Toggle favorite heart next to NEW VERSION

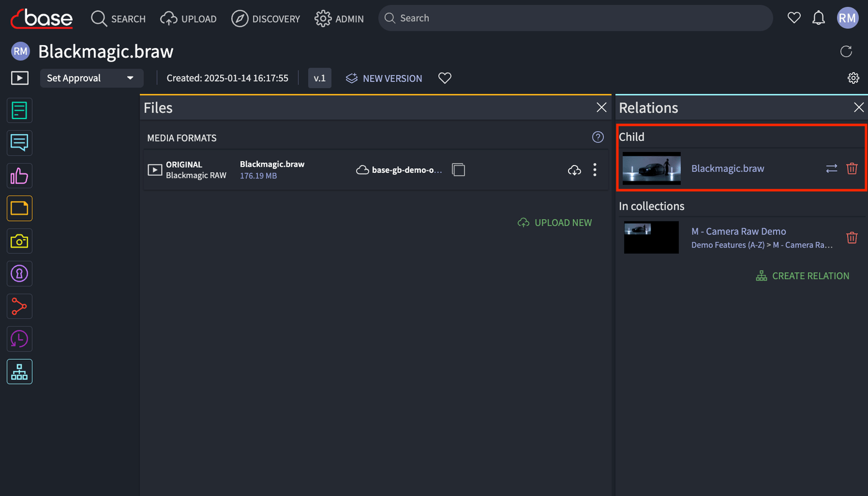point(445,78)
